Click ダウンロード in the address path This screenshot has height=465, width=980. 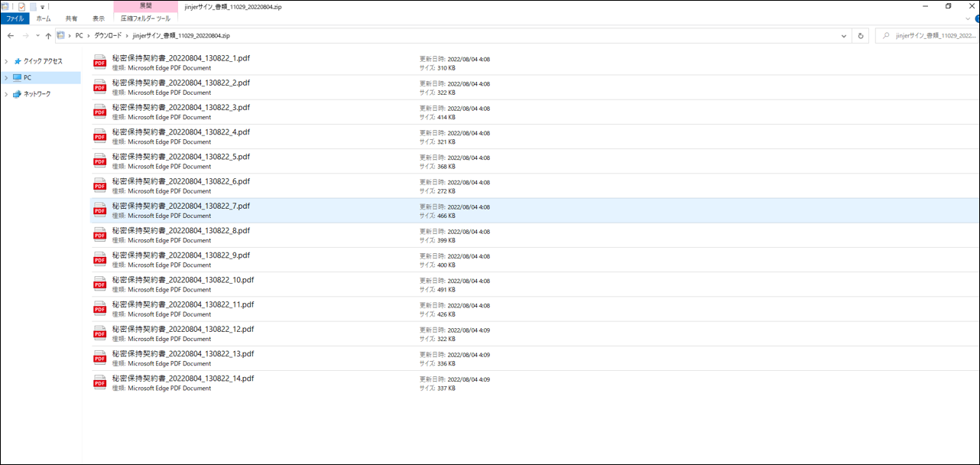(x=107, y=36)
